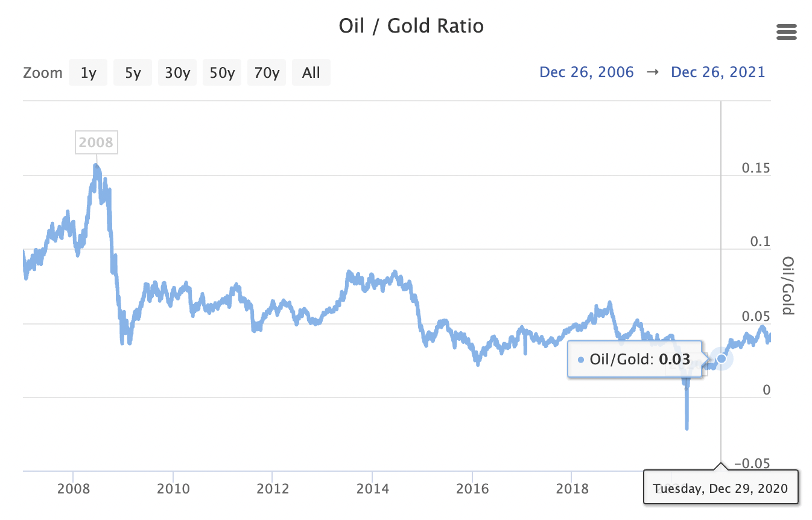Click the Oil/Gold: 0.03 tooltip box

click(x=635, y=360)
